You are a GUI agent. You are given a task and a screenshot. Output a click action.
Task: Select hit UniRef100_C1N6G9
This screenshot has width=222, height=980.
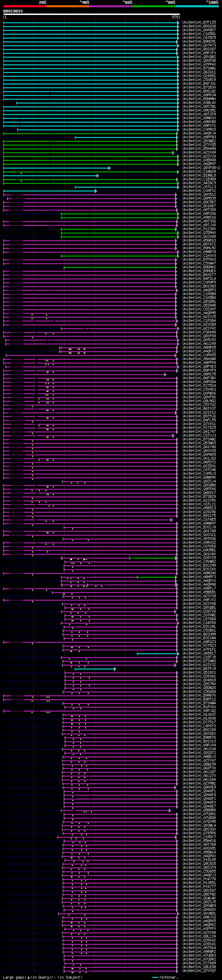[x=199, y=172]
